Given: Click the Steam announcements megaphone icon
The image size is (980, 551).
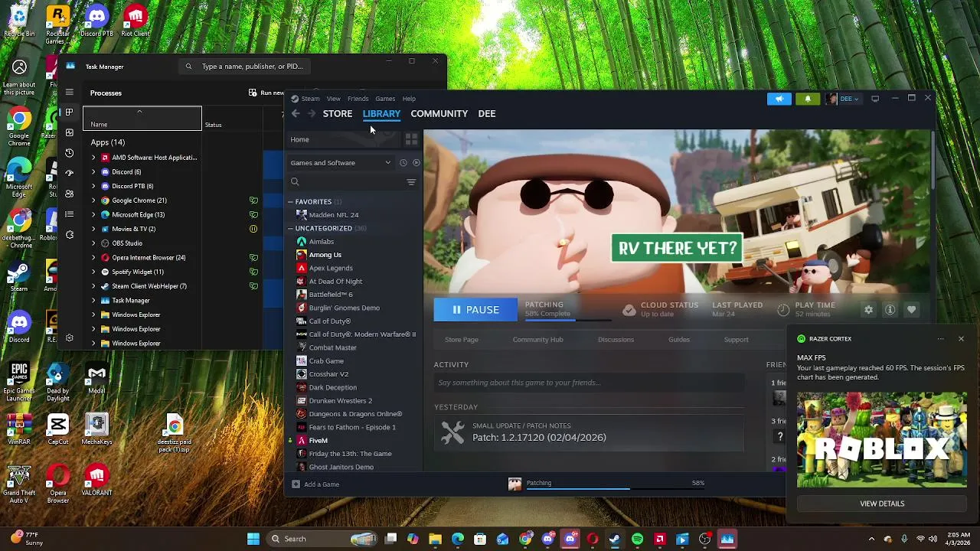Looking at the screenshot, I should pos(779,99).
